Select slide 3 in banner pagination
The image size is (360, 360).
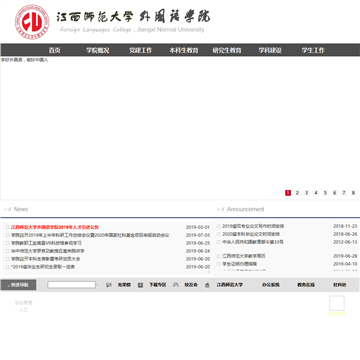point(307,193)
